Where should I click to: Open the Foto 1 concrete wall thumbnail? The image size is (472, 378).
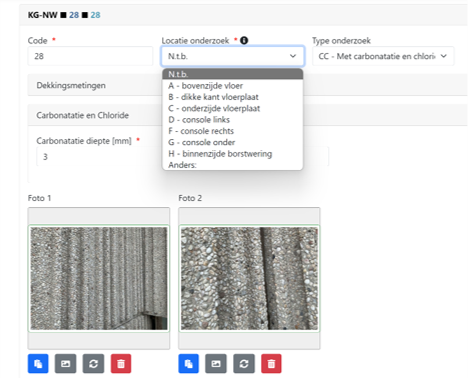99,278
